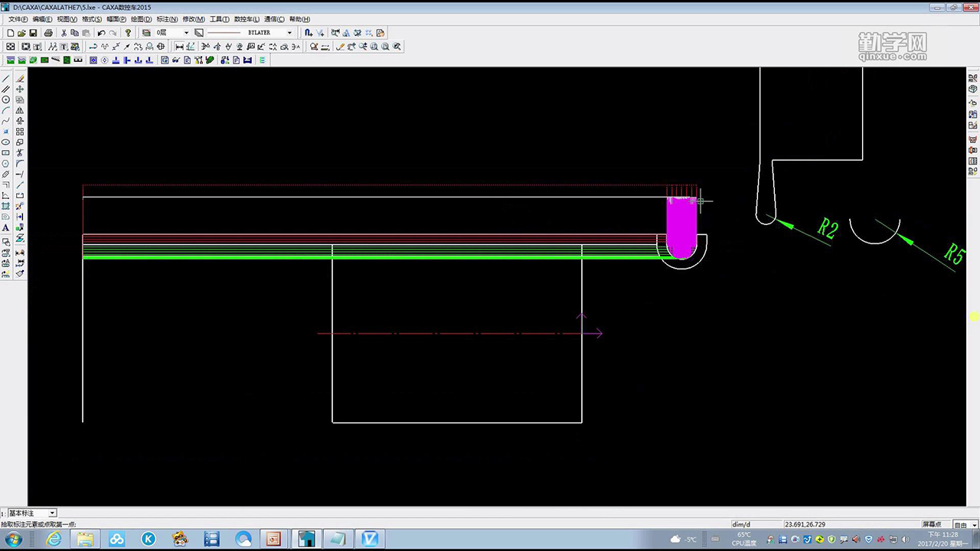980x551 pixels.
Task: Open the 基本标注 dropdown at bottom
Action: click(x=52, y=513)
